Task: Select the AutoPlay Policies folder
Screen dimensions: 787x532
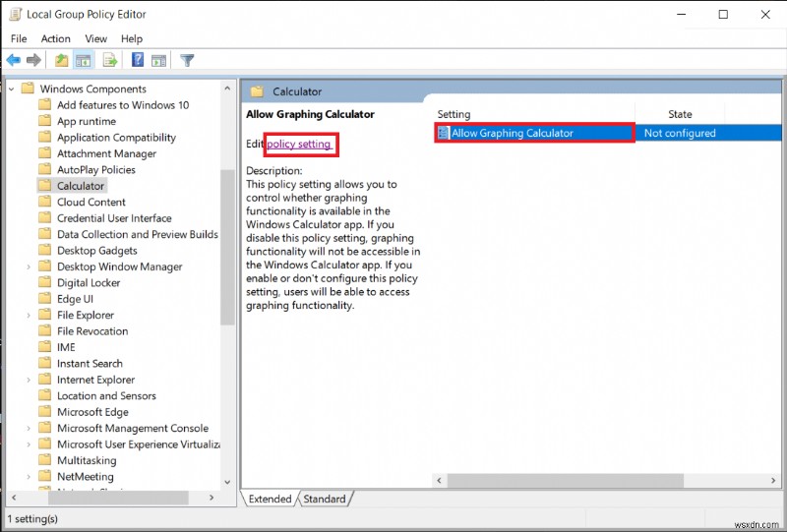Action: pos(95,170)
